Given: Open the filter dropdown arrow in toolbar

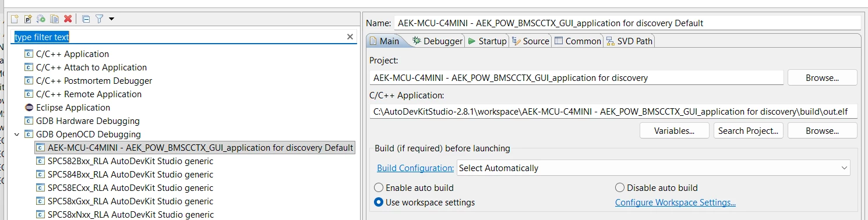Looking at the screenshot, I should pyautogui.click(x=111, y=19).
